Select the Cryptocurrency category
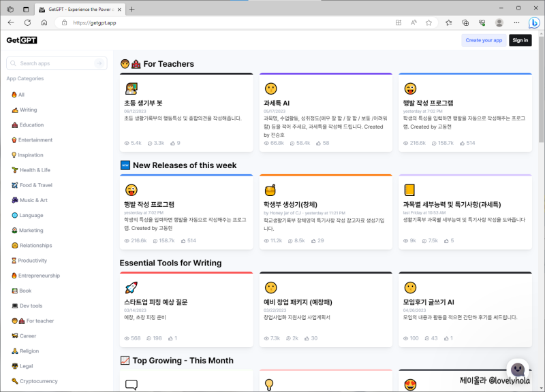The image size is (545, 392). point(35,381)
